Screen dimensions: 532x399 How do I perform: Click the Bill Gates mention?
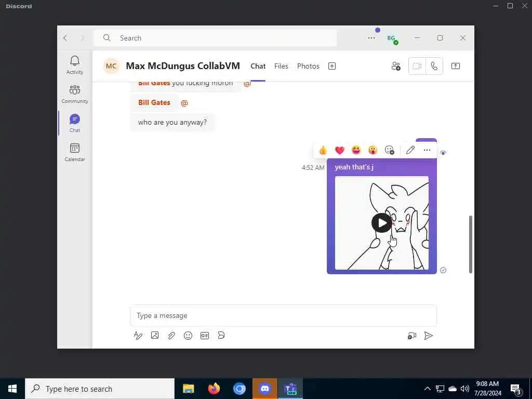pyautogui.click(x=154, y=102)
